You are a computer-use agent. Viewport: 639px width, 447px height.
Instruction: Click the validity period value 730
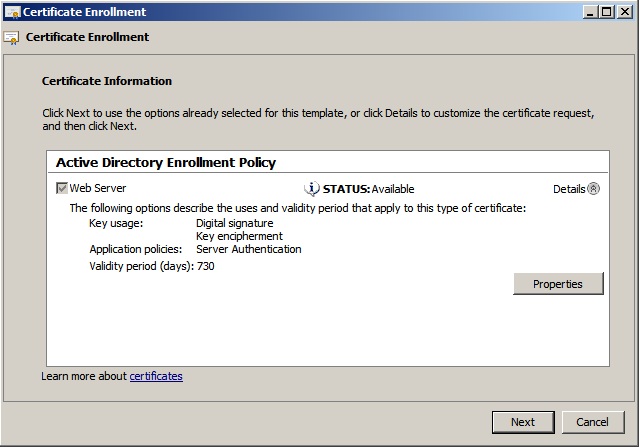click(x=205, y=266)
